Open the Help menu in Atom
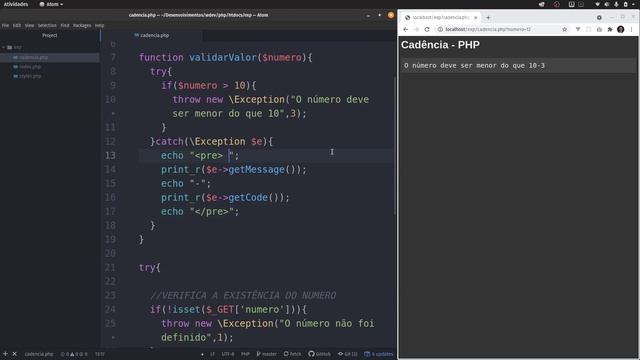This screenshot has width=640, height=360. [99, 25]
